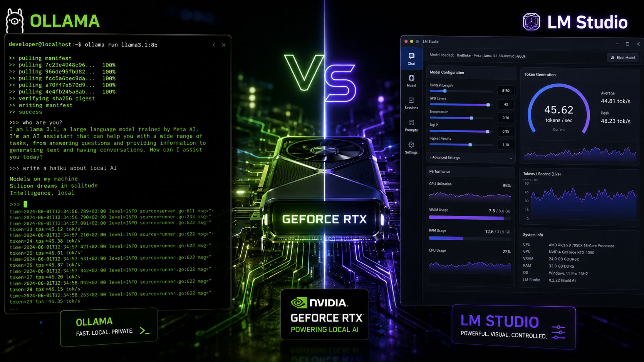The width and height of the screenshot is (644, 362).
Task: Click the yellow dot in LM Studio title bar
Action: click(411, 41)
